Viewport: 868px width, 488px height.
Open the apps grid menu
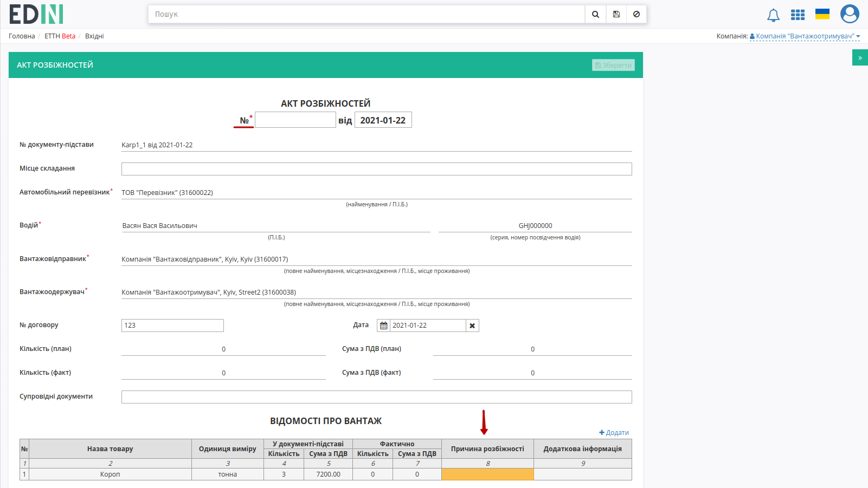(798, 15)
